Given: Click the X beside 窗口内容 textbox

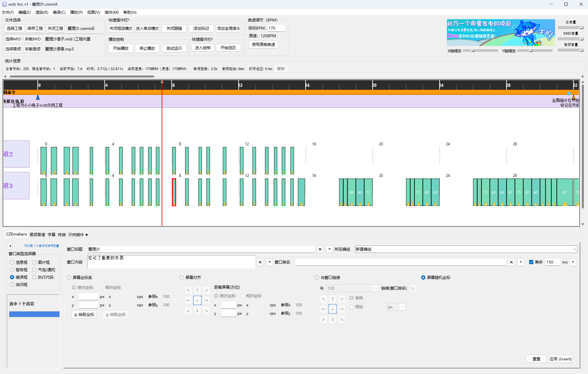Looking at the screenshot, I should coord(260,262).
